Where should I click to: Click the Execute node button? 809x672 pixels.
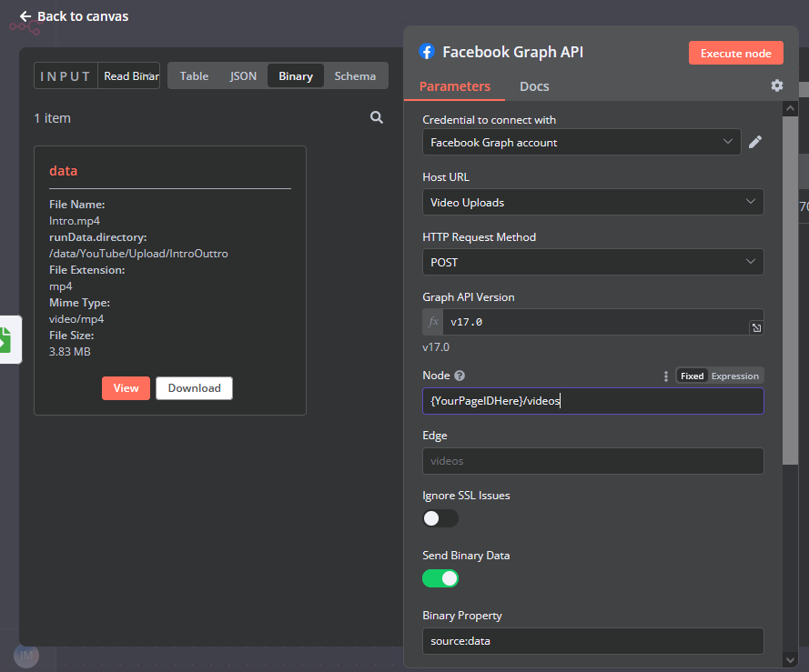click(735, 53)
